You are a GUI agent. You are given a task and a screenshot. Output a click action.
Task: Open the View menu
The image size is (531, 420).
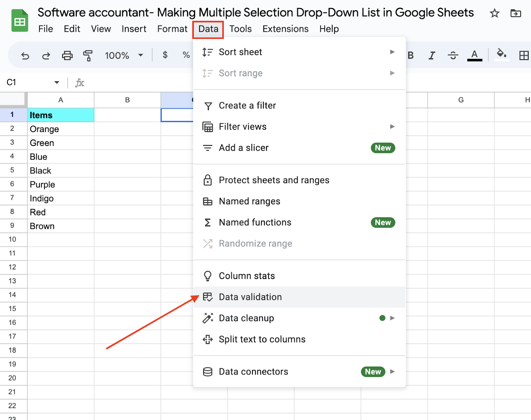click(x=101, y=29)
